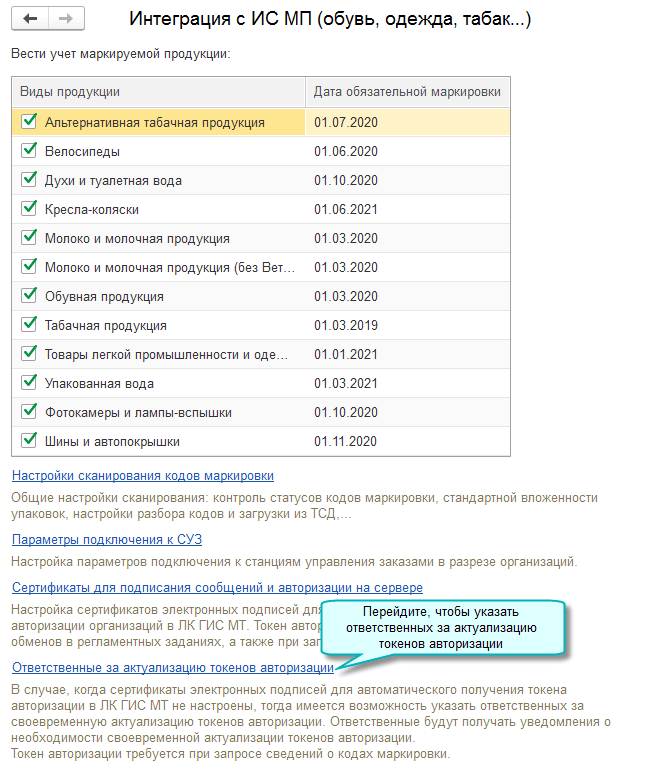Click the Виды продукции column header

coord(159,92)
